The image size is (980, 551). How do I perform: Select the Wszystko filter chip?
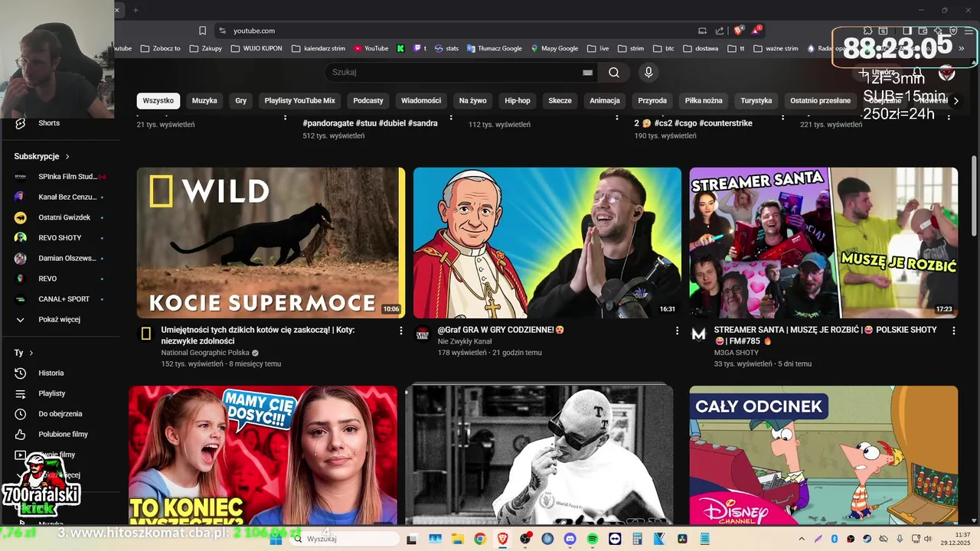point(158,100)
